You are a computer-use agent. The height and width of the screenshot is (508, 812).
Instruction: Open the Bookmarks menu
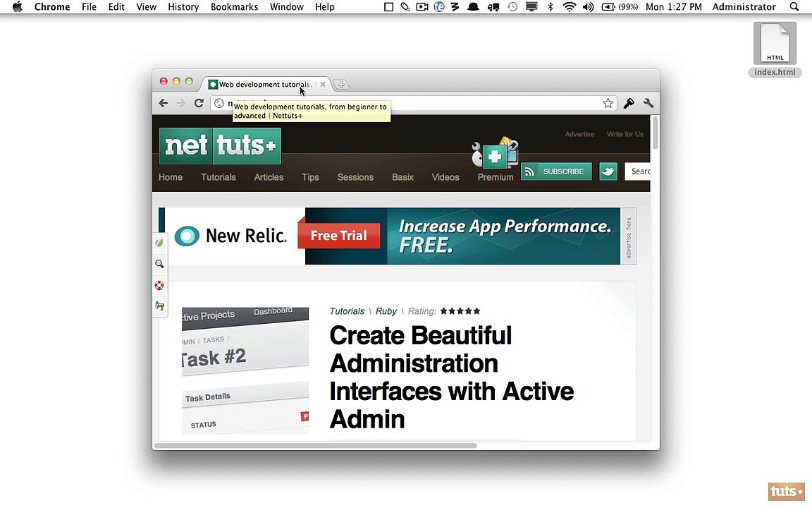(234, 7)
